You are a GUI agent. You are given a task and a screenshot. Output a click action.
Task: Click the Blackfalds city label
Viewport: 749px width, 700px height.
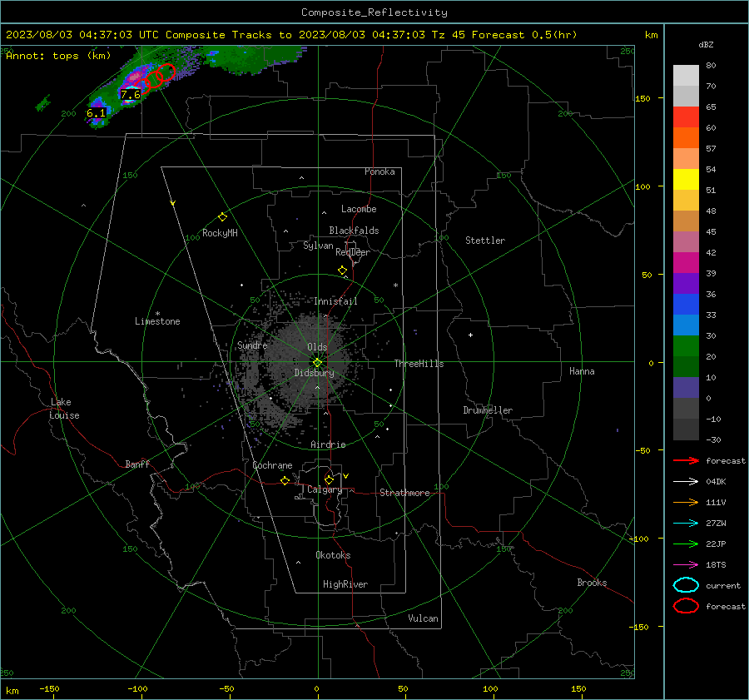coord(354,231)
